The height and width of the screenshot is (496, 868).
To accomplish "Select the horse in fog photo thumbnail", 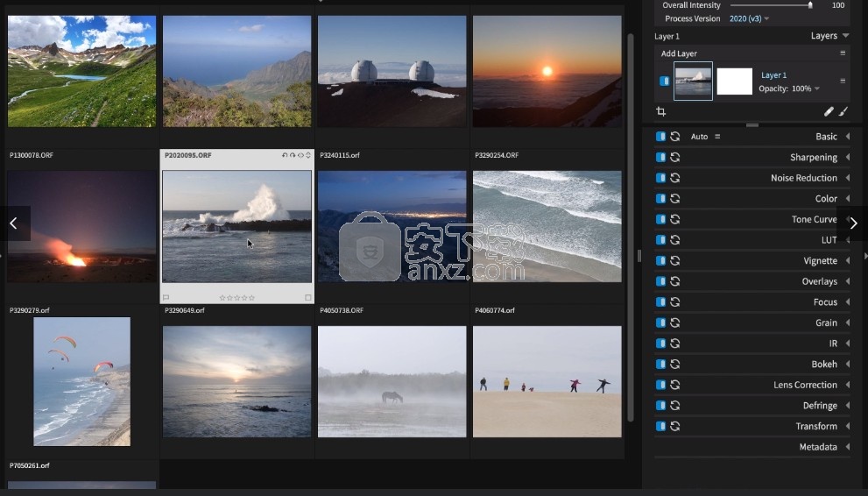I will (392, 381).
